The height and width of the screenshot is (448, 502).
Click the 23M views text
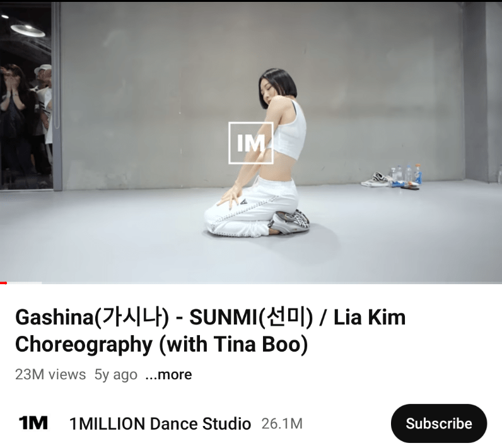pyautogui.click(x=50, y=374)
